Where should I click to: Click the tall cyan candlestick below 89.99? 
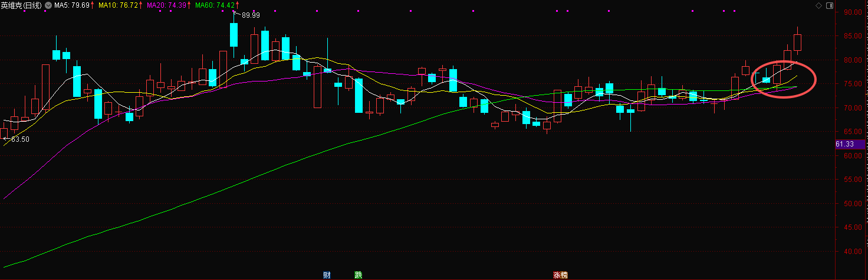[234, 34]
